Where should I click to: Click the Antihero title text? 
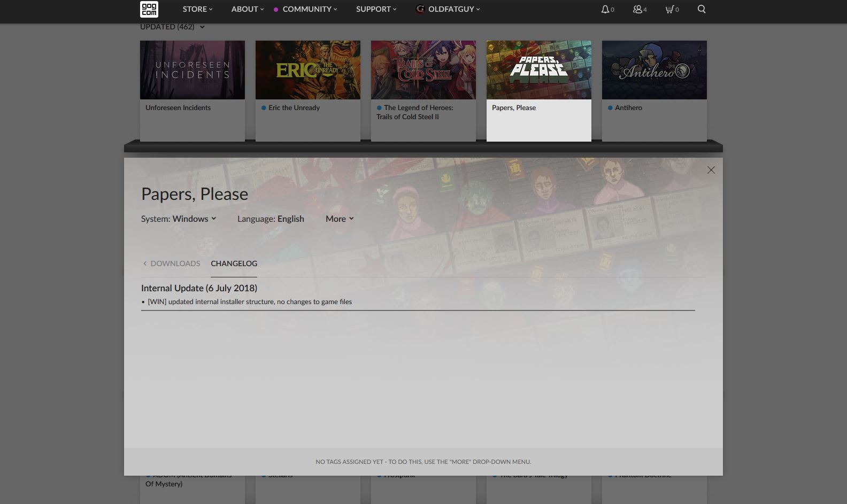point(628,107)
